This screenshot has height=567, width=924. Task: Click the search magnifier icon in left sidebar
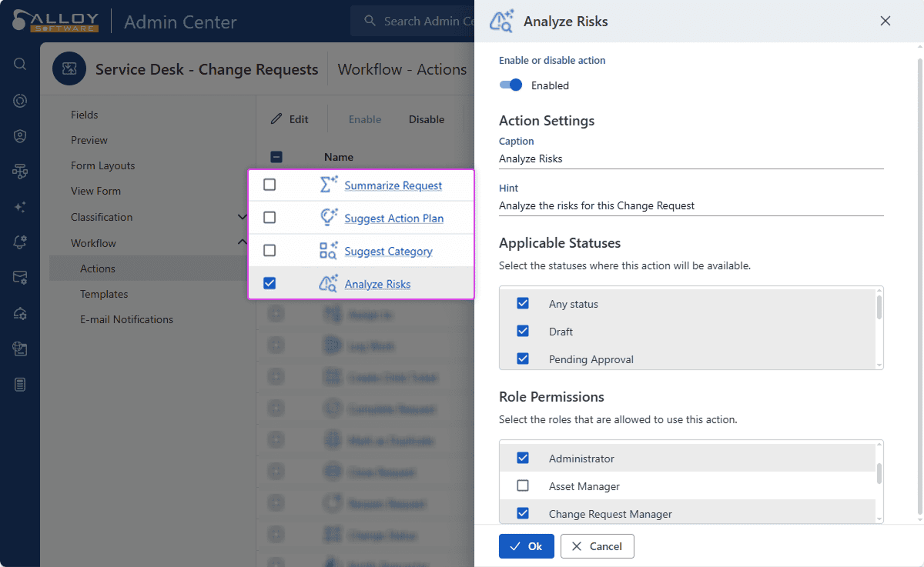tap(20, 64)
